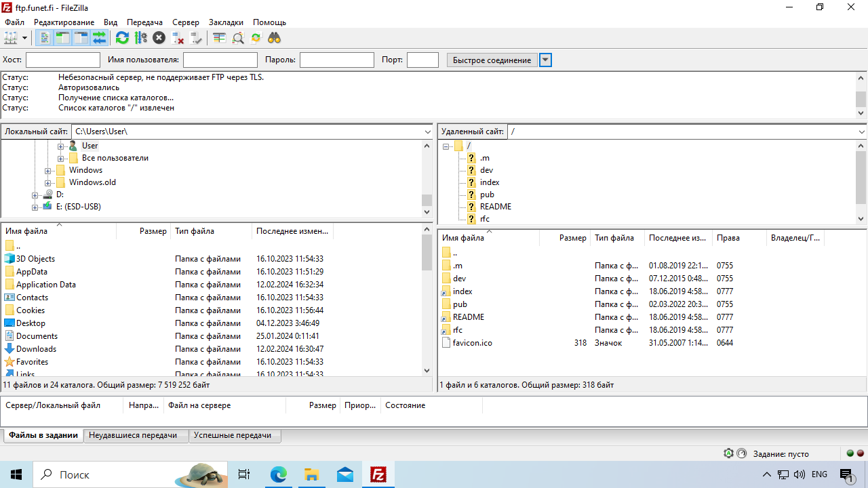Collapse the remote root / node
The height and width of the screenshot is (488, 868).
pos(446,146)
